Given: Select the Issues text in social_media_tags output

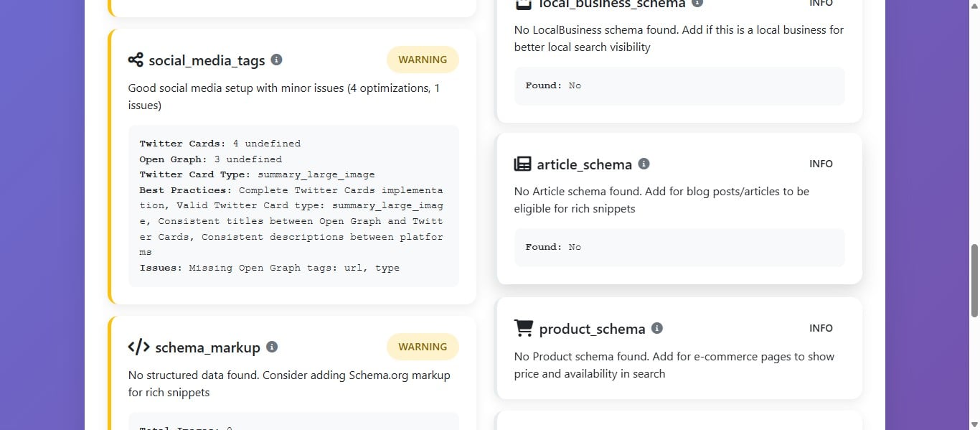Looking at the screenshot, I should 270,268.
